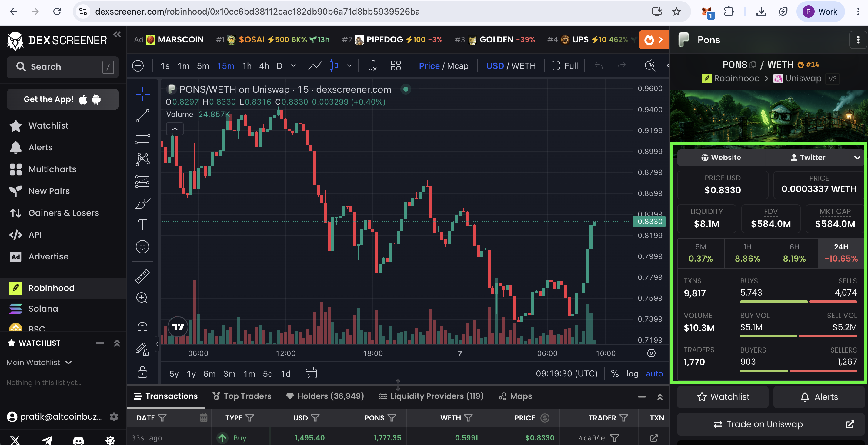Enable log scale on chart

tap(632, 373)
